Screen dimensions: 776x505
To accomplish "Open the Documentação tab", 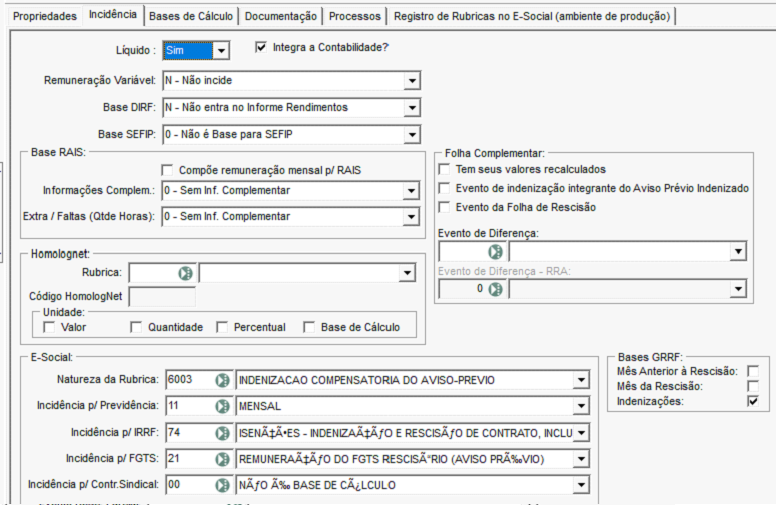I will pos(281,16).
